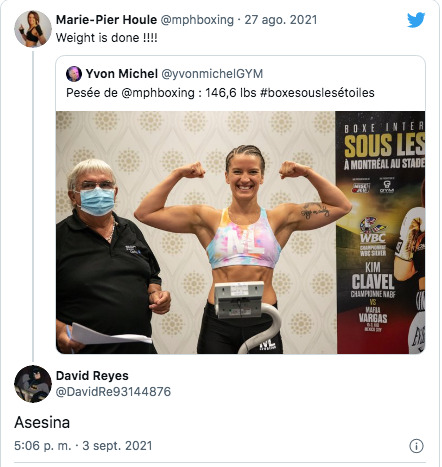
Task: Click the 5:06 p. m. timestamp
Action: [x=43, y=446]
